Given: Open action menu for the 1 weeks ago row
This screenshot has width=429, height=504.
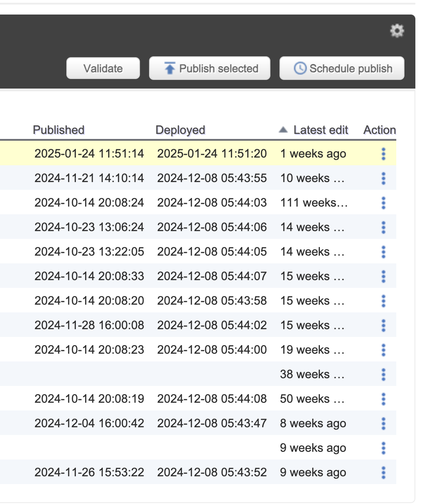Looking at the screenshot, I should [383, 154].
